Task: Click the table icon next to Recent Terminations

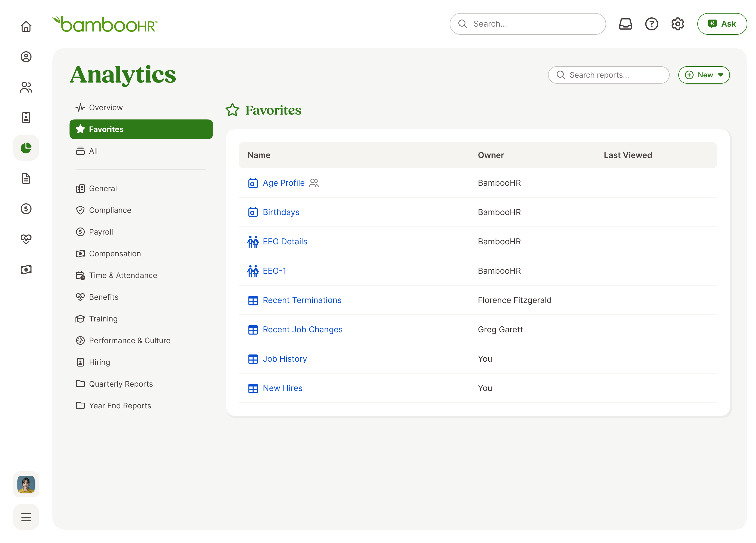Action: (x=253, y=301)
